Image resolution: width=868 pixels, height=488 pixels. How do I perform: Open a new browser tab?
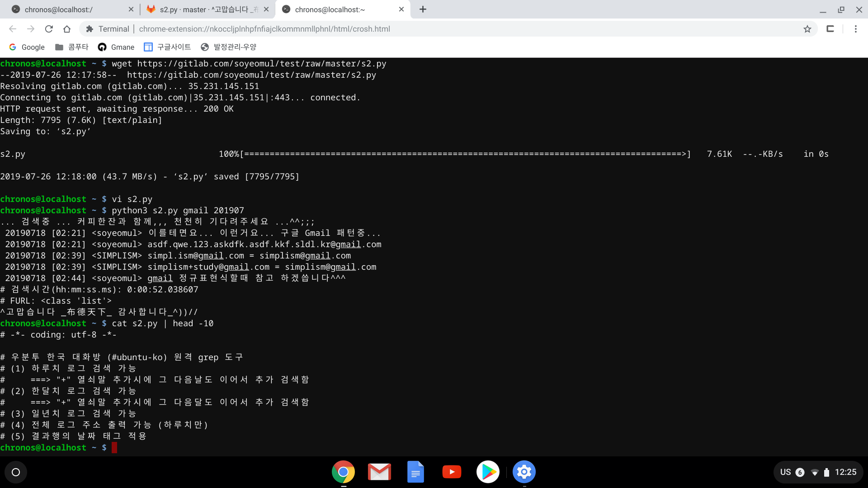(x=423, y=9)
